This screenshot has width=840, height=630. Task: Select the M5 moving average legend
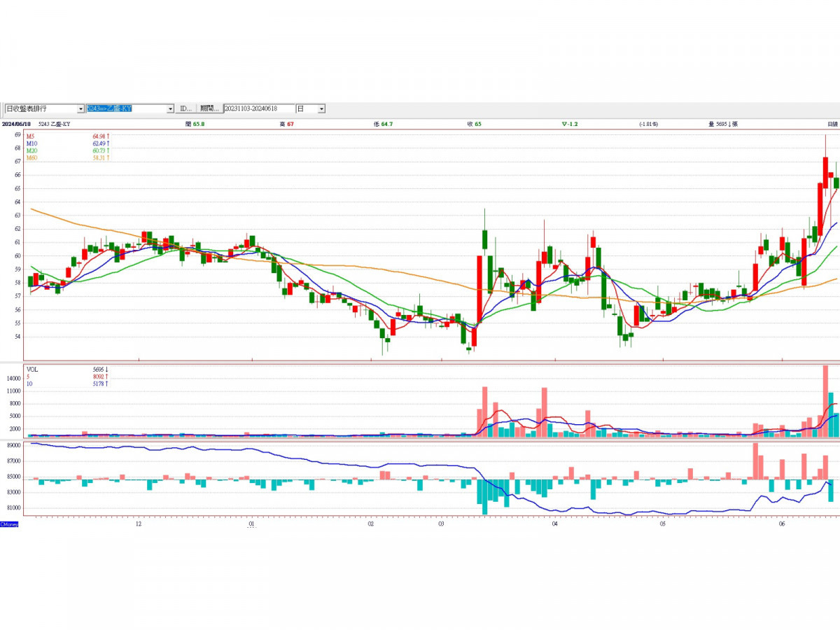tap(30, 136)
